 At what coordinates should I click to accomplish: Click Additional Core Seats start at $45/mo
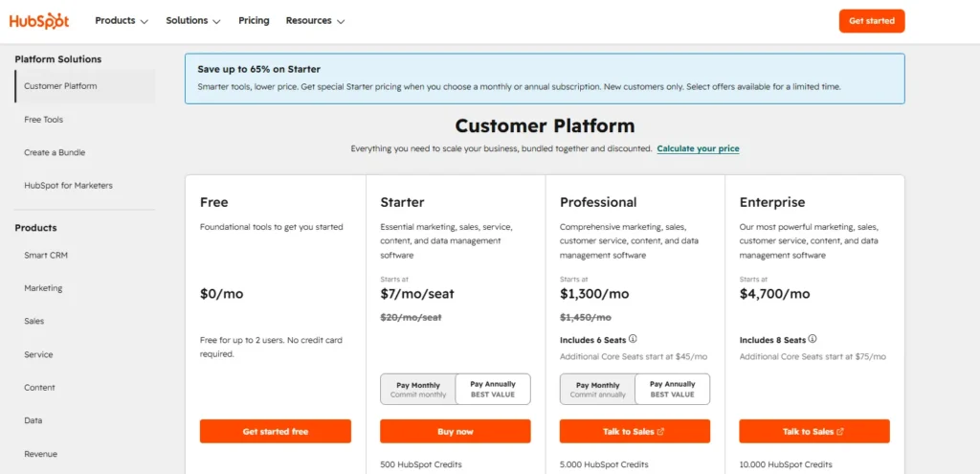tap(634, 356)
